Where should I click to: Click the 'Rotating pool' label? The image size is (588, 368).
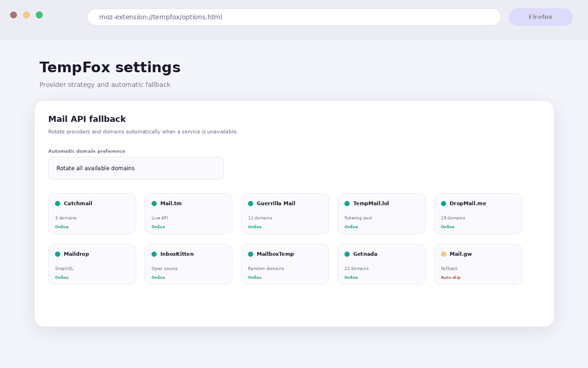coord(358,218)
